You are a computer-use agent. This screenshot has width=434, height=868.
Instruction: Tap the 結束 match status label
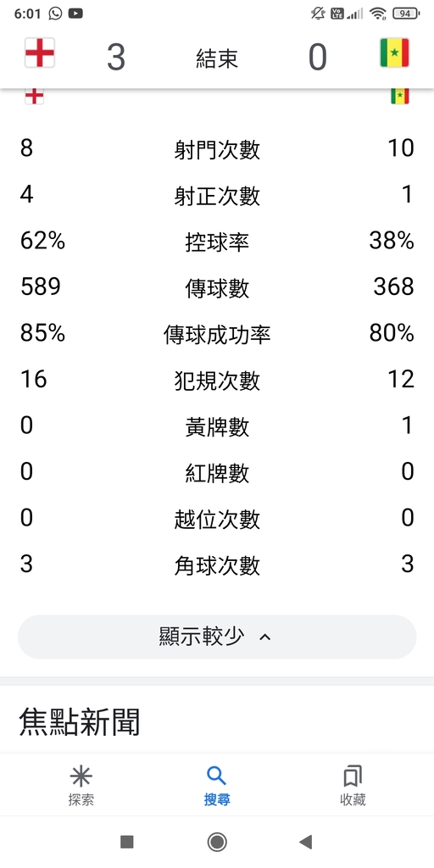(x=217, y=58)
